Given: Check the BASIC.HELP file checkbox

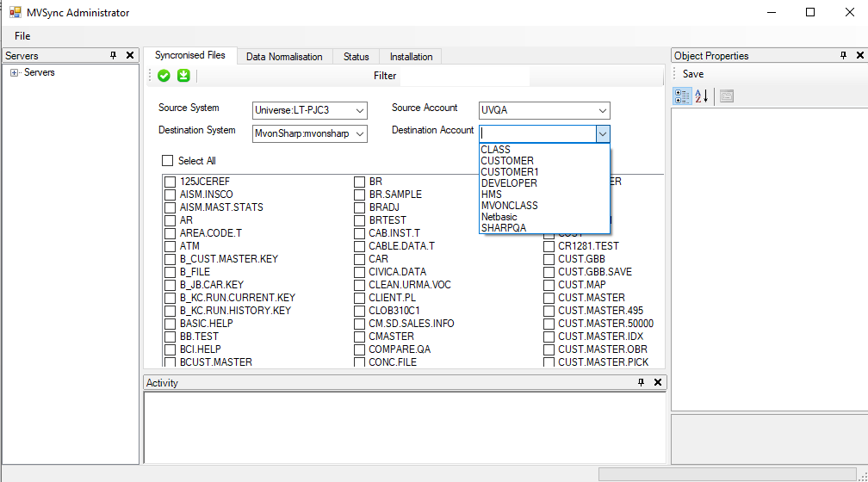Looking at the screenshot, I should 170,324.
